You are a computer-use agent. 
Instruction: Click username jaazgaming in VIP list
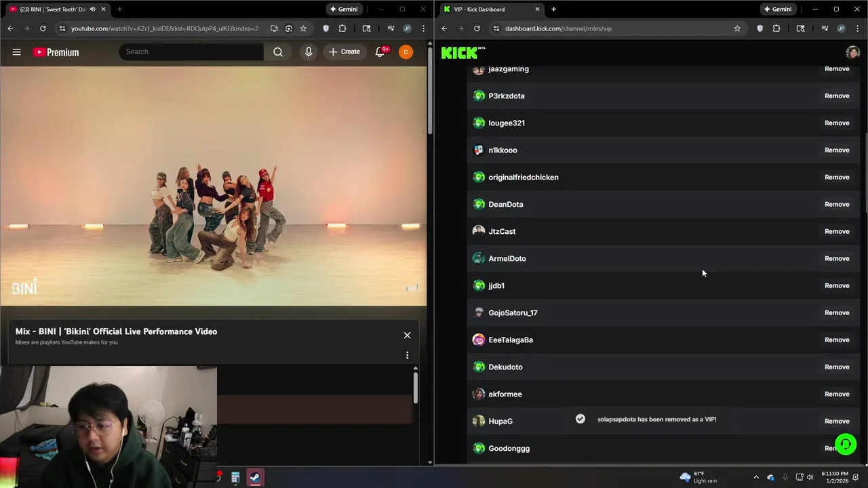click(x=508, y=68)
